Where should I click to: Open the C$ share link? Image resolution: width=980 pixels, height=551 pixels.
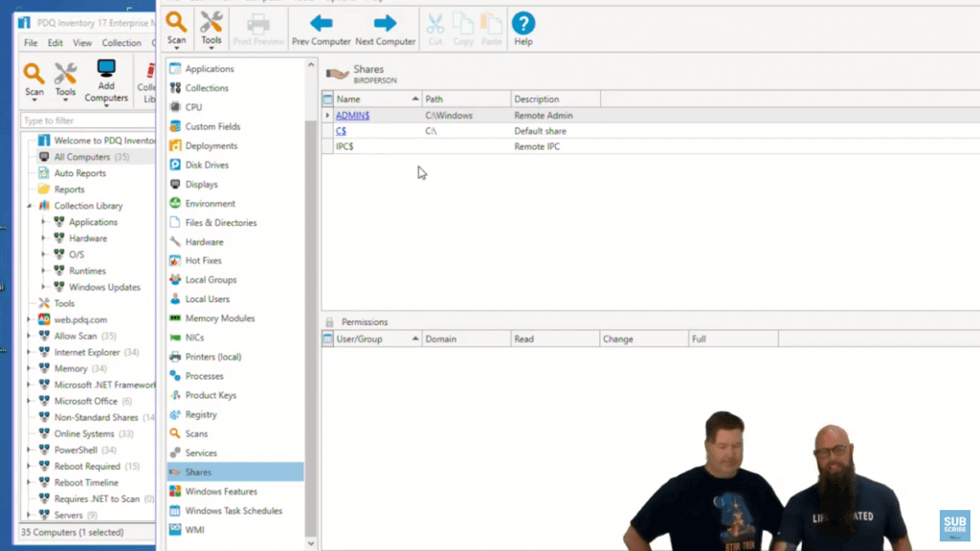[341, 131]
